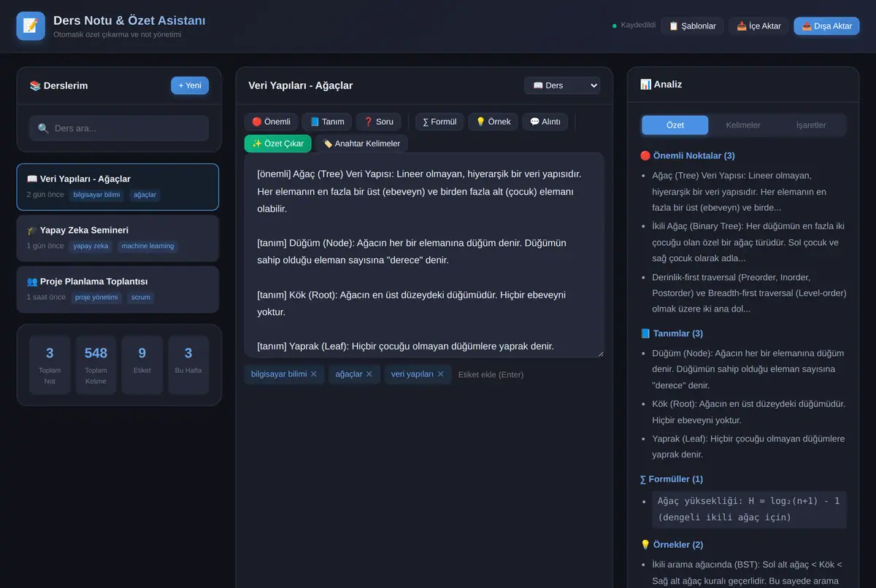Click into the note text editor
Image resolution: width=876 pixels, height=588 pixels.
click(424, 255)
